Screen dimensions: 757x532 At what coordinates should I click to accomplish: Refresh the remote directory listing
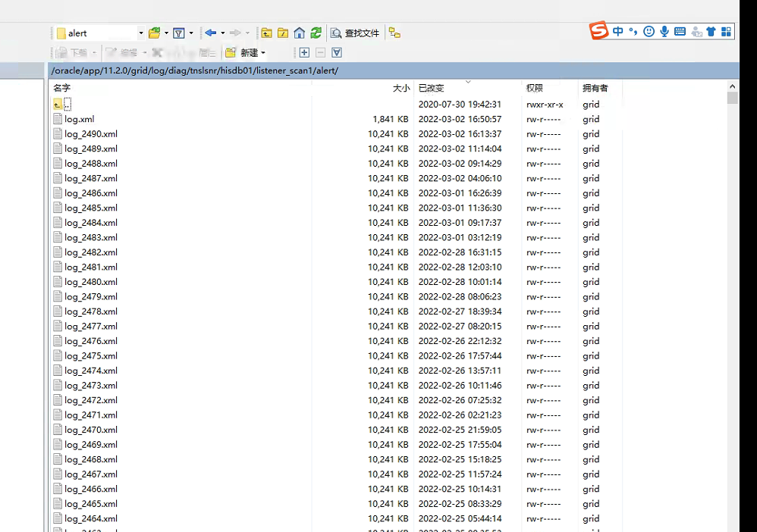pos(316,33)
